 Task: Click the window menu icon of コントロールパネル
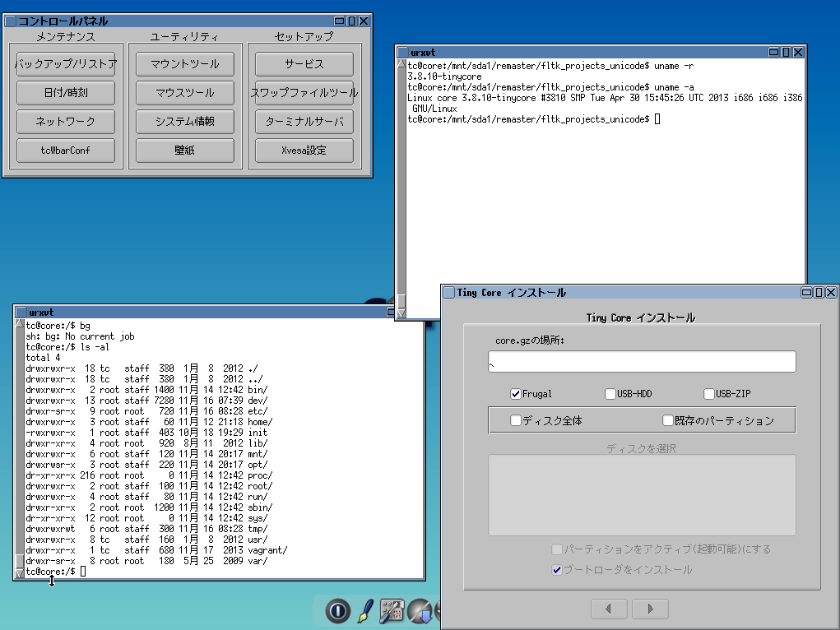pos(10,21)
